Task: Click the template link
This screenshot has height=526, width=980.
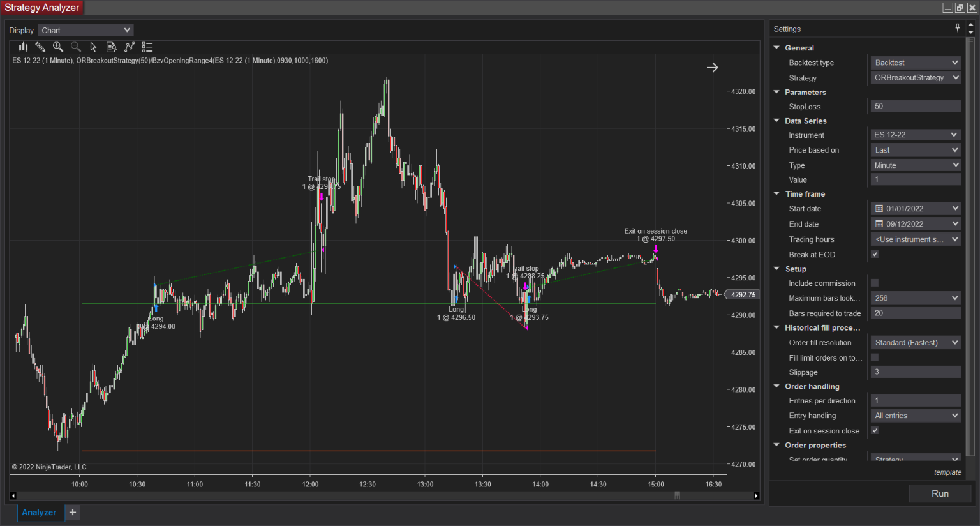Action: [947, 472]
